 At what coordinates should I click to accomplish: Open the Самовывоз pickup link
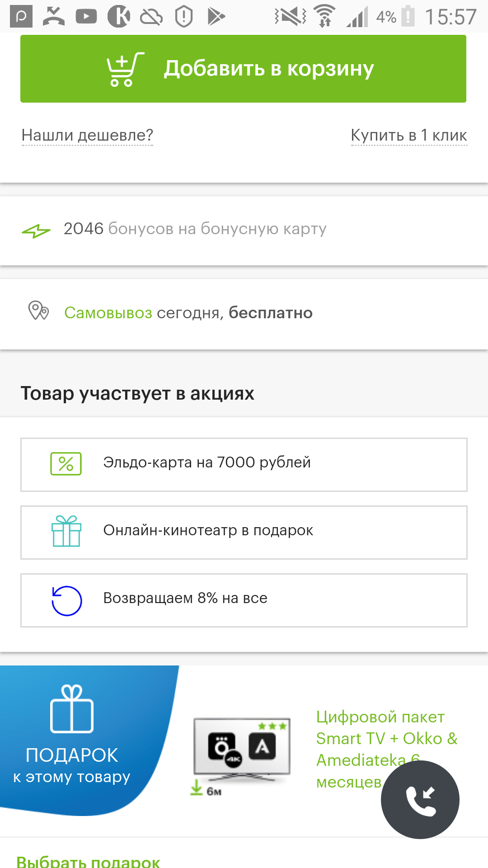click(x=108, y=313)
